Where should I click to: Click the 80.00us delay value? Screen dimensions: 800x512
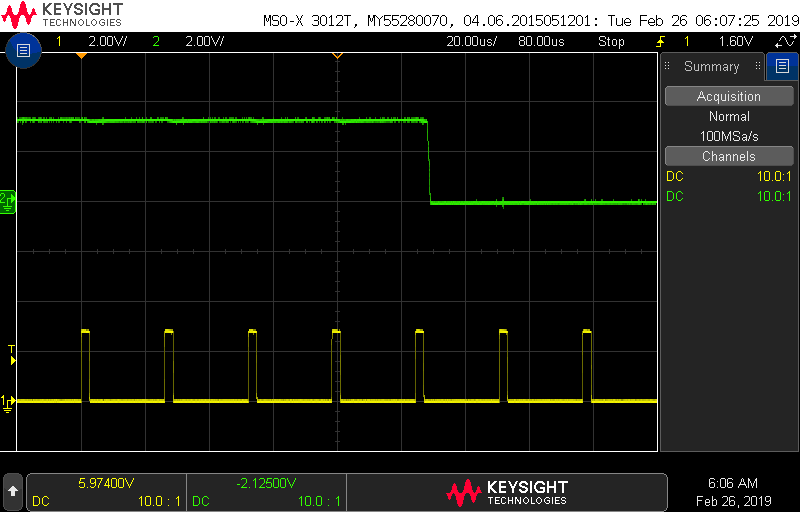pyautogui.click(x=541, y=41)
